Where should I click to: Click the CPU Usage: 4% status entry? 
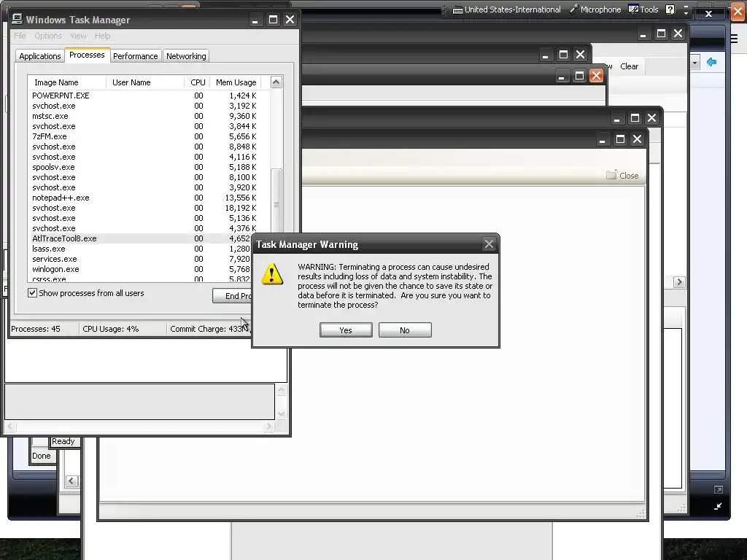[111, 329]
